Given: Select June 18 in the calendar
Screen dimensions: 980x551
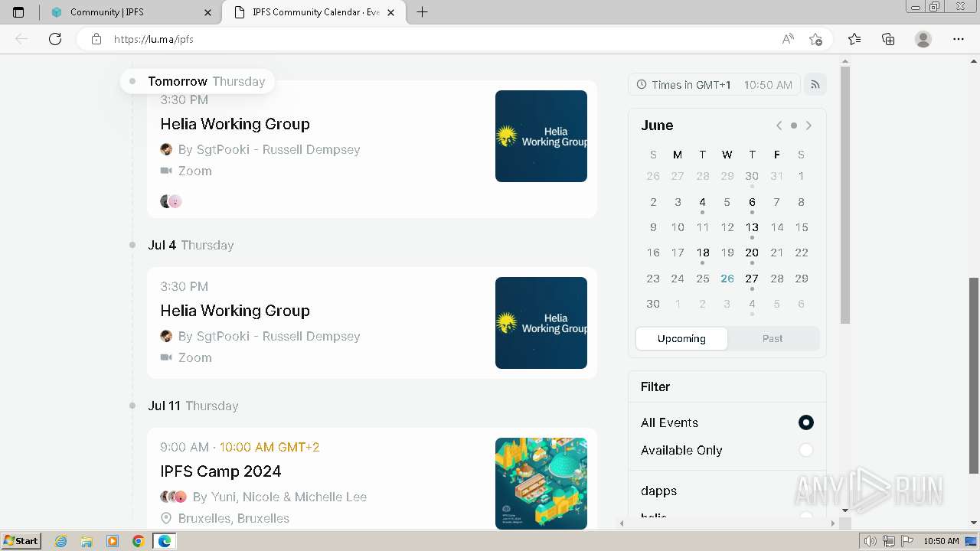Looking at the screenshot, I should coord(703,253).
